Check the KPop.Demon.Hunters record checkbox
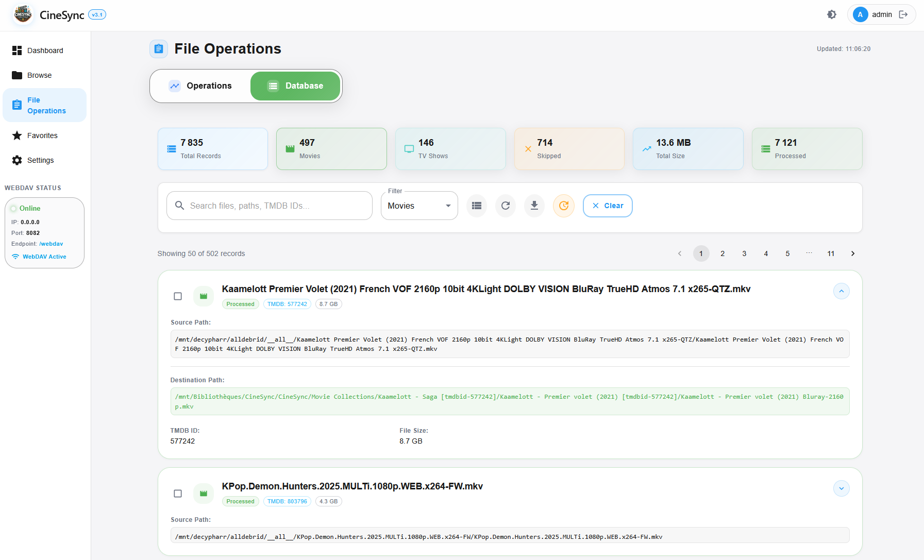924x560 pixels. [x=178, y=494]
